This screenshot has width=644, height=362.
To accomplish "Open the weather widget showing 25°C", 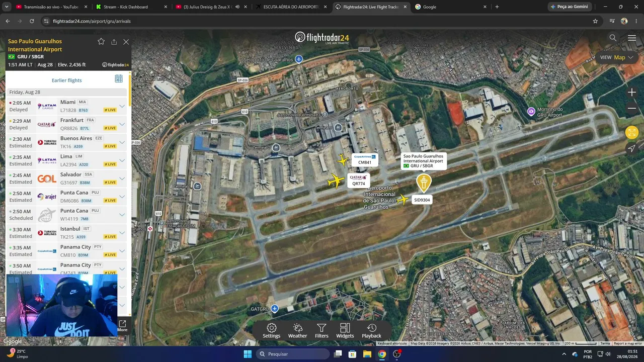I will click(18, 353).
